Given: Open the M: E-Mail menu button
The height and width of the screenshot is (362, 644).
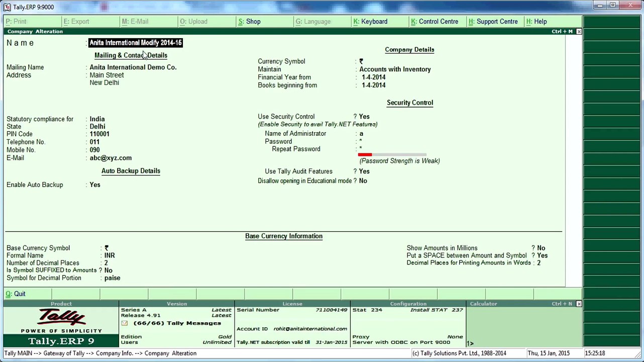Looking at the screenshot, I should click(149, 22).
